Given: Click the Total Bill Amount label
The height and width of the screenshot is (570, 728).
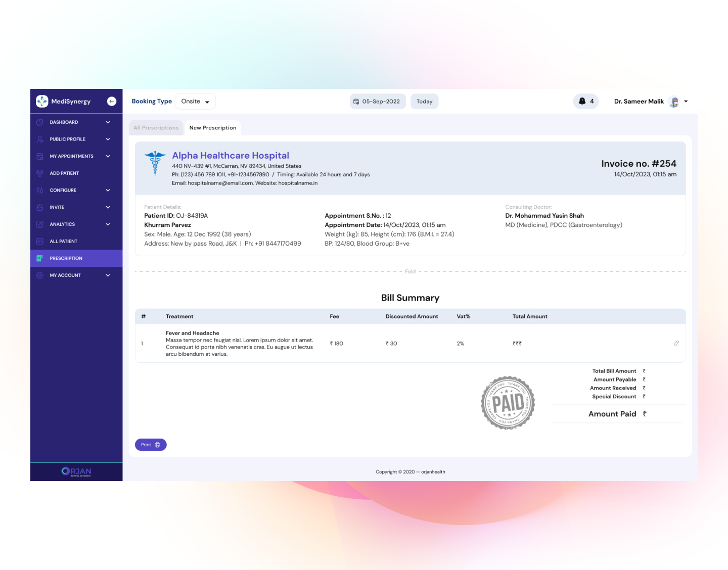Looking at the screenshot, I should point(614,371).
